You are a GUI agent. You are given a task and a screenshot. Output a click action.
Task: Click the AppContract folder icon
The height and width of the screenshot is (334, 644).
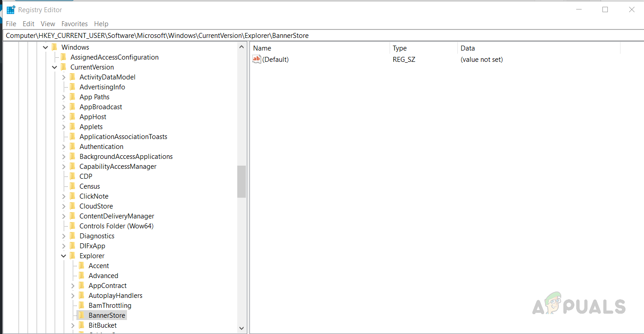click(82, 285)
